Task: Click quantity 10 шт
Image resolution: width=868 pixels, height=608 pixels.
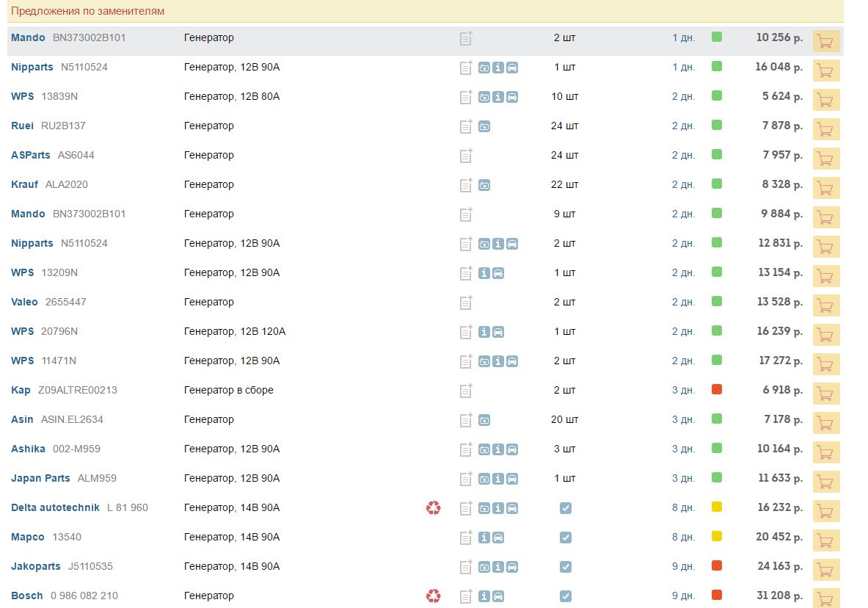Action: tap(565, 96)
